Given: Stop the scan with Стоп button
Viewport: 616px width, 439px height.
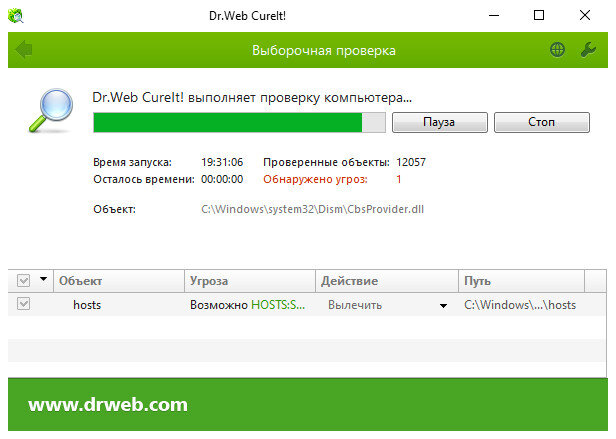Looking at the screenshot, I should [542, 122].
